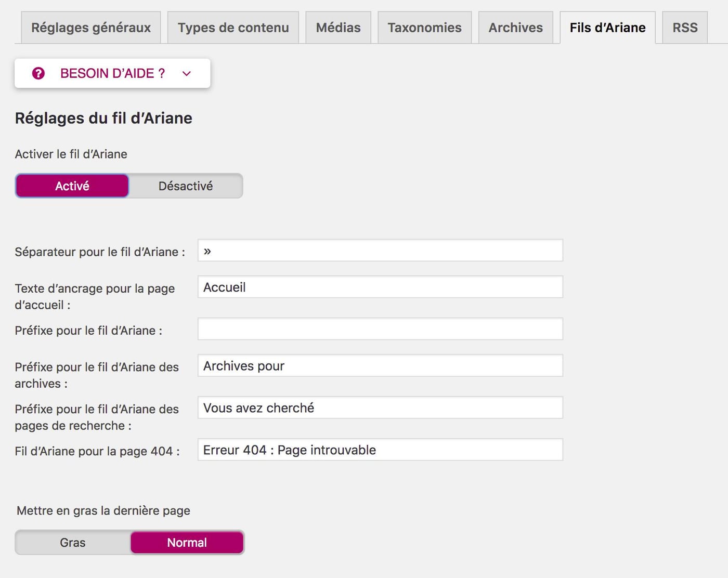
Task: Click the empty Préfixe pour le fil d'Ariane field
Action: (x=380, y=329)
